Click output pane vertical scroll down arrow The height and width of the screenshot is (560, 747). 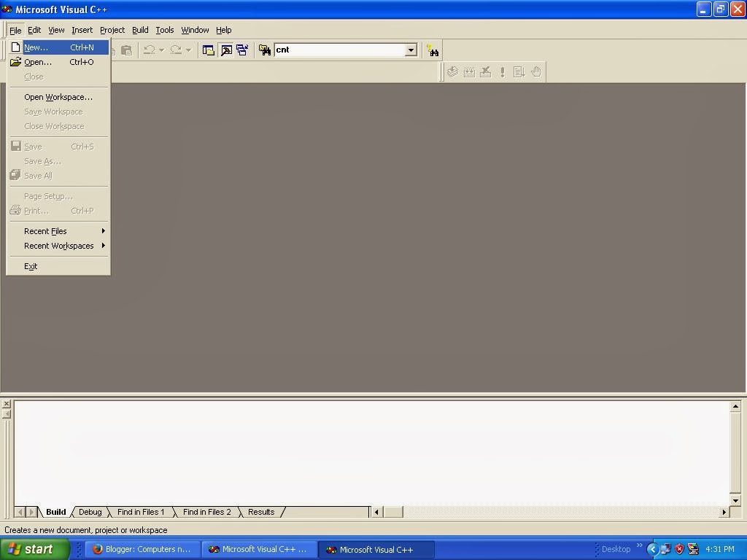click(735, 500)
